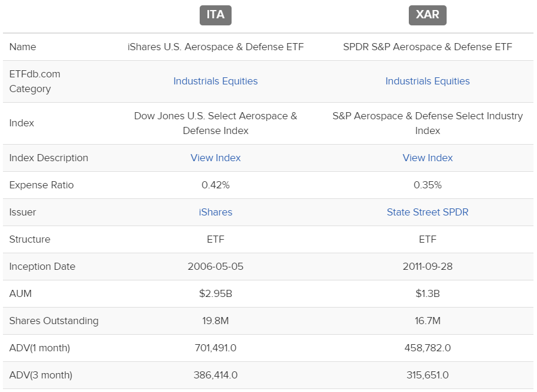
Task: Click the ITA ticker badge
Action: pos(216,15)
